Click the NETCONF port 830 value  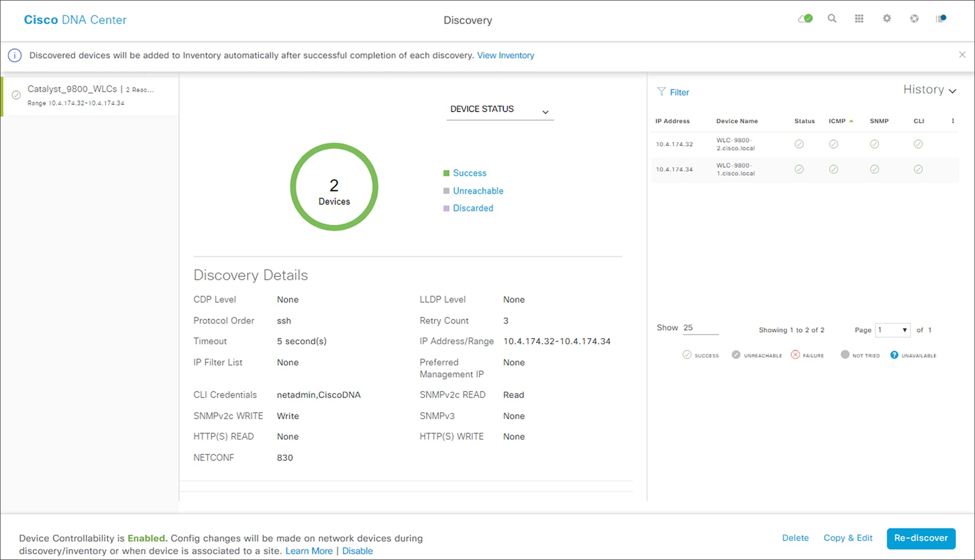point(285,457)
